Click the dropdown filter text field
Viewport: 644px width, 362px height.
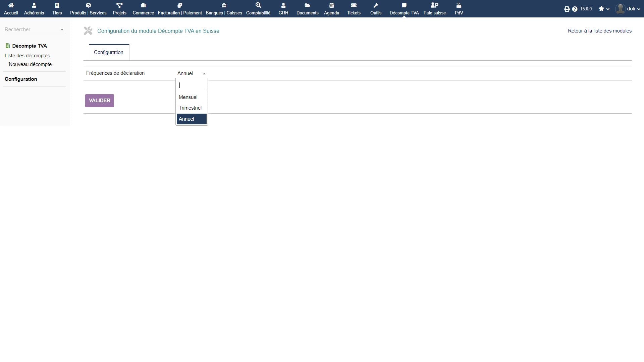(192, 85)
